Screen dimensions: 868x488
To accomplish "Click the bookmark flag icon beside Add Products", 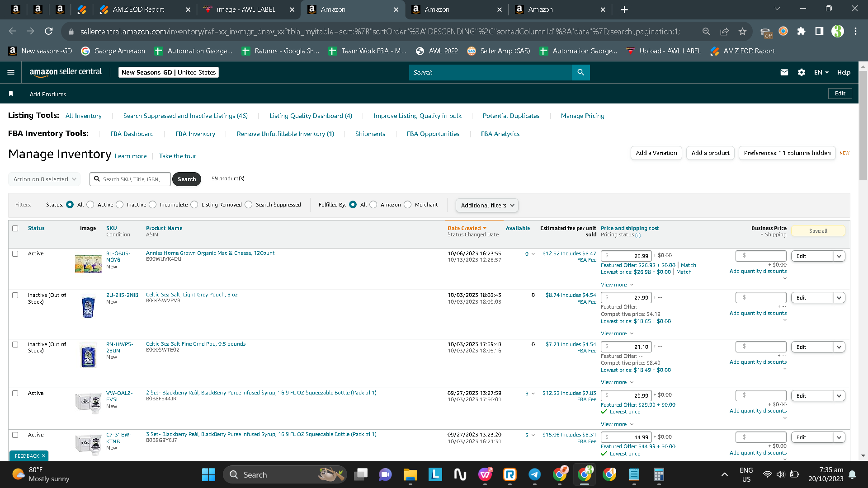I will pos(11,94).
